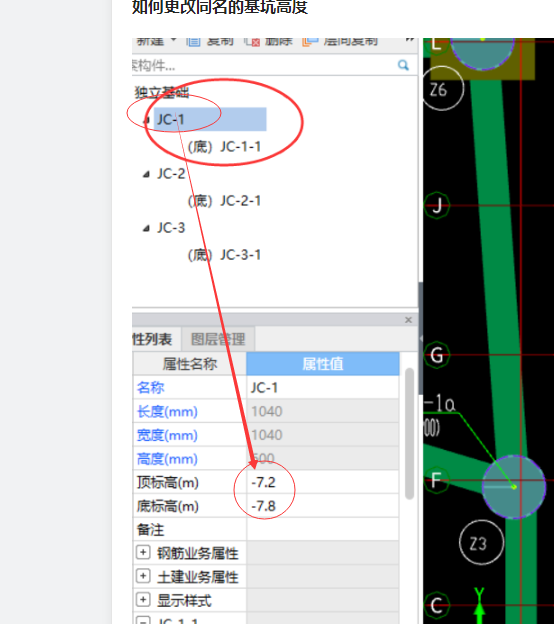Click the 底标高(m) property label
Viewport: 554px width, 624px height.
coord(168,507)
